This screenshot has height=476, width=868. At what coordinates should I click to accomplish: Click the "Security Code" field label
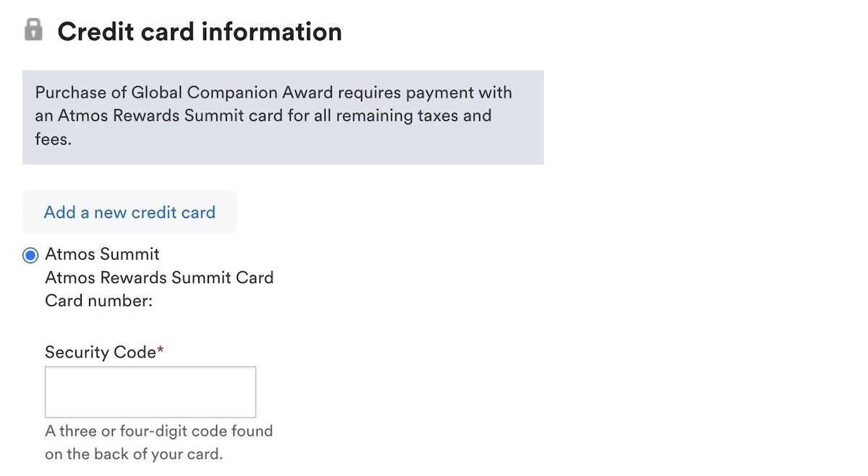pyautogui.click(x=100, y=352)
